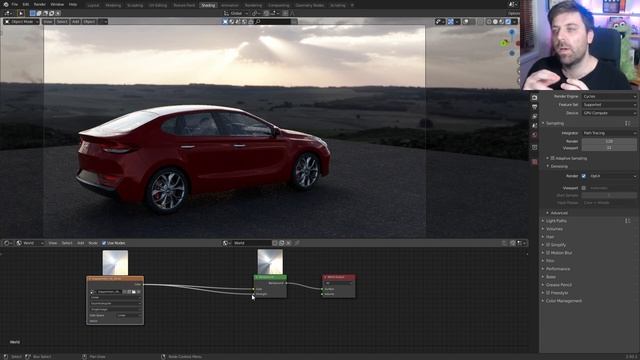This screenshot has width=640, height=360.
Task: Switch to the Compositing workspace tab
Action: (278, 5)
